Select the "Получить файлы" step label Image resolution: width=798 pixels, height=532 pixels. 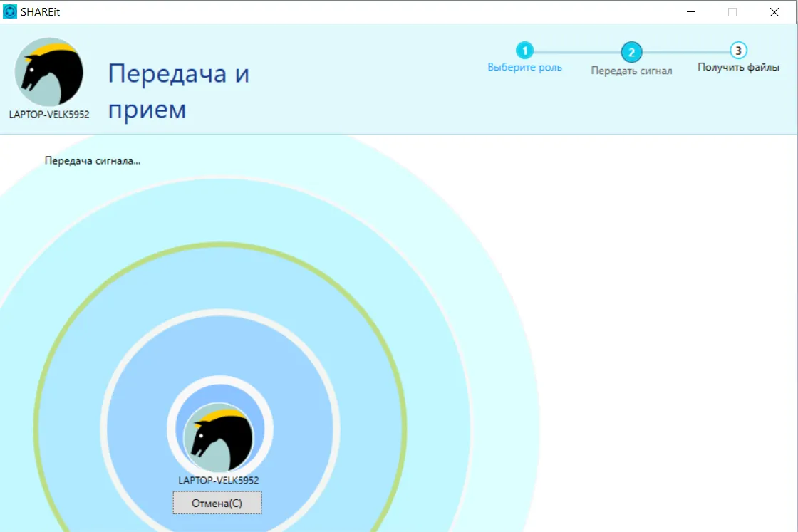(738, 68)
